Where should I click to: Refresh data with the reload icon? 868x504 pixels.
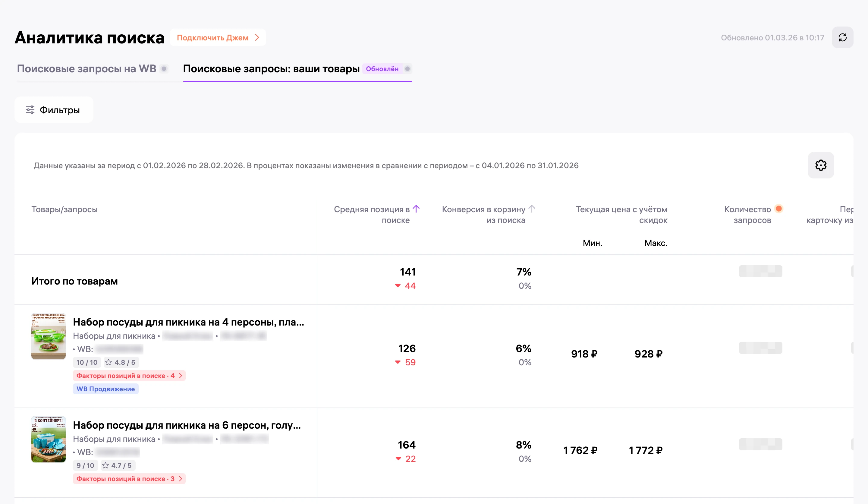click(842, 38)
